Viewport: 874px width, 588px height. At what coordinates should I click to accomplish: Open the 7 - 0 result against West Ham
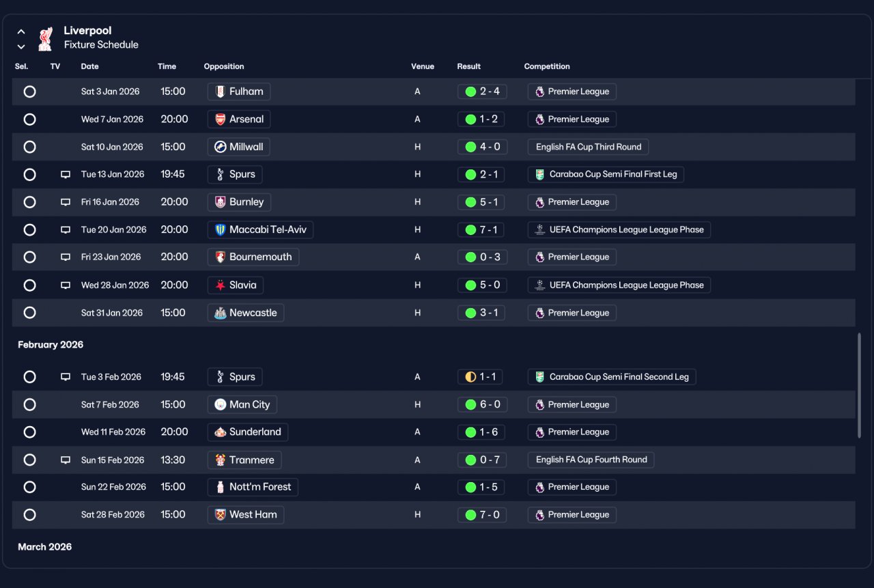click(x=482, y=514)
